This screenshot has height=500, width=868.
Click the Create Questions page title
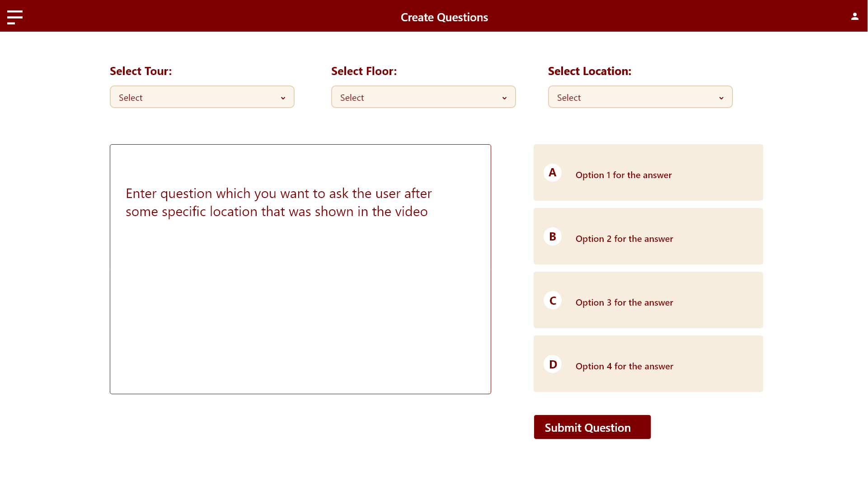pyautogui.click(x=444, y=18)
